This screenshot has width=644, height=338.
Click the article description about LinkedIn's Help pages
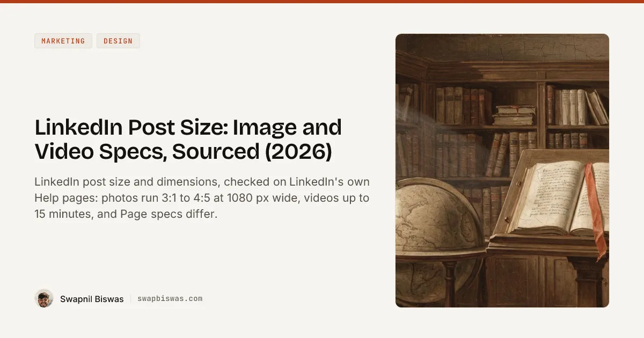[x=202, y=198]
